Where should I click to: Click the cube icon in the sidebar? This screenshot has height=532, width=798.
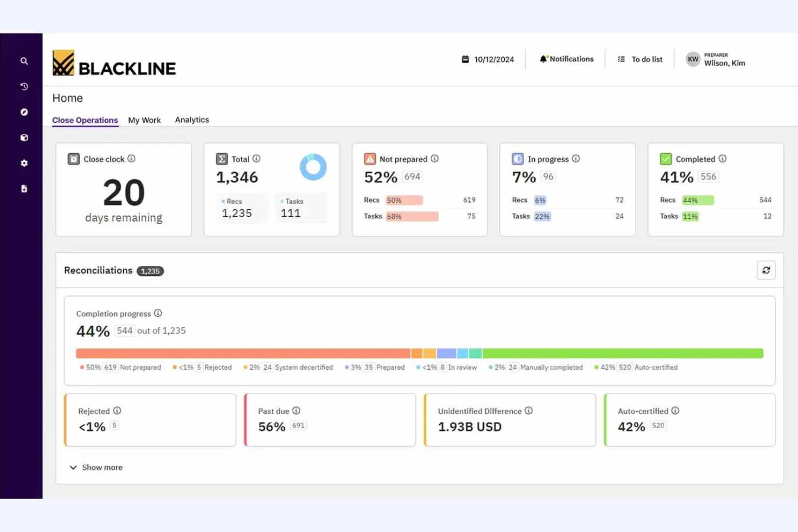23,137
